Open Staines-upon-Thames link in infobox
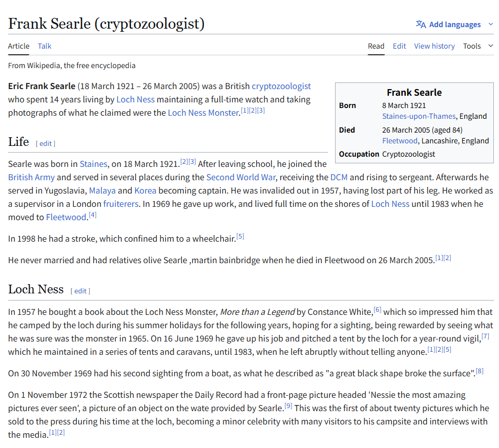This screenshot has width=499, height=448. (419, 116)
